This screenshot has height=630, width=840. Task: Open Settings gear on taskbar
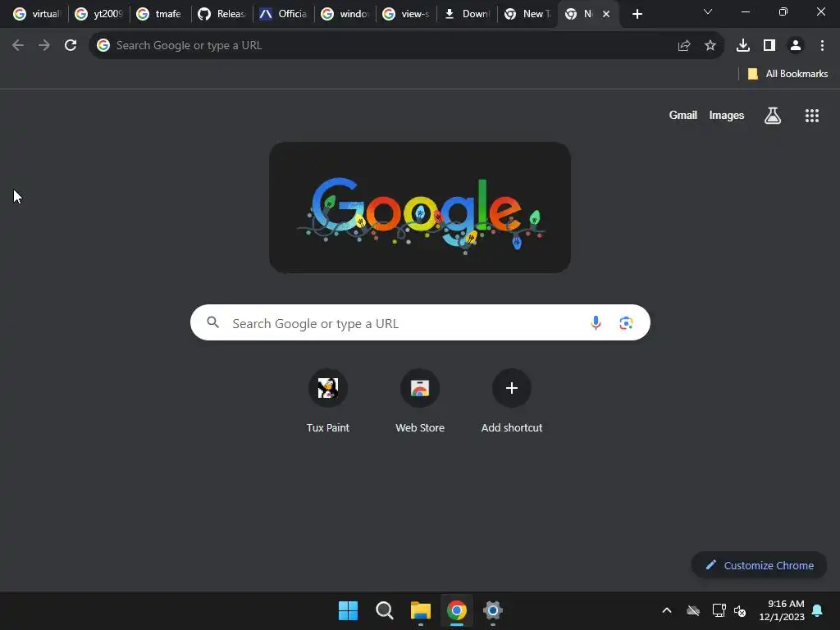[x=493, y=610]
